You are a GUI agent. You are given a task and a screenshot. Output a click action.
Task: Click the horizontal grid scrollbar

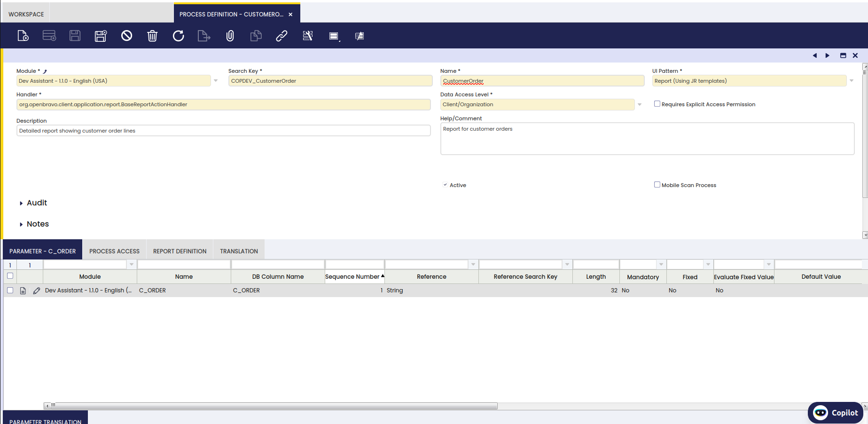(274, 406)
